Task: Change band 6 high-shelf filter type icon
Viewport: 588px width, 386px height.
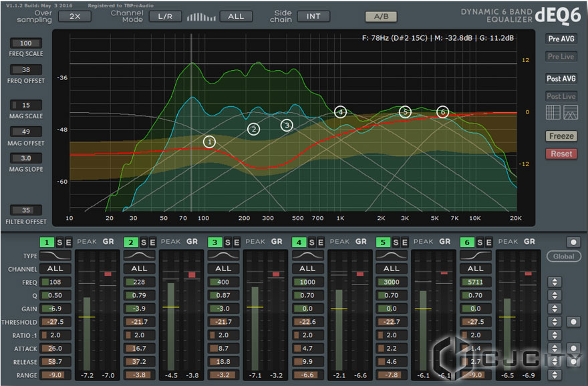Action: [476, 256]
